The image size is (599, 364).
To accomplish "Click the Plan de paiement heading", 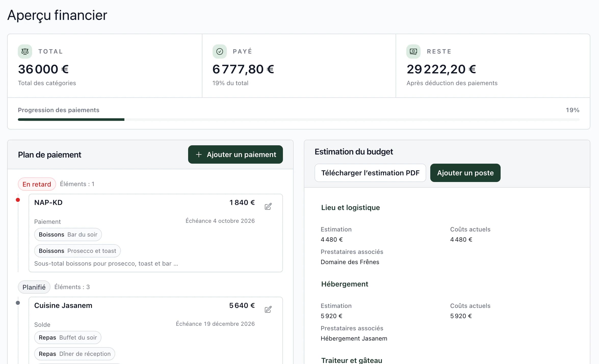I will [x=50, y=155].
